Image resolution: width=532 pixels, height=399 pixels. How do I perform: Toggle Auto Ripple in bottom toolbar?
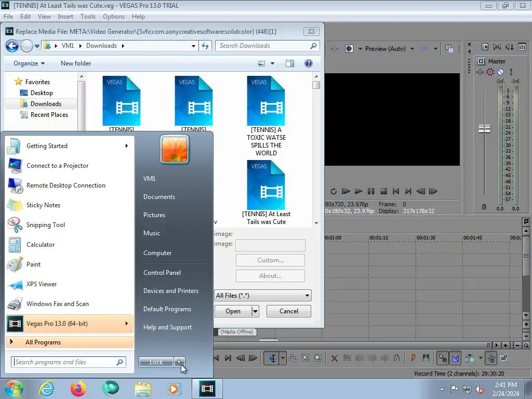pyautogui.click(x=470, y=358)
